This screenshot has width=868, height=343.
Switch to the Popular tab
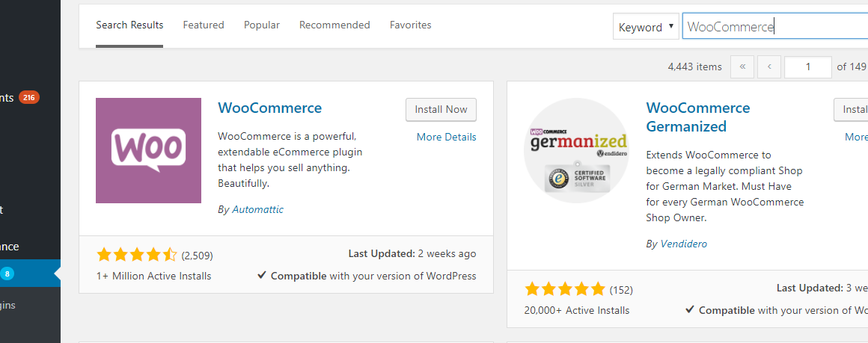click(262, 25)
